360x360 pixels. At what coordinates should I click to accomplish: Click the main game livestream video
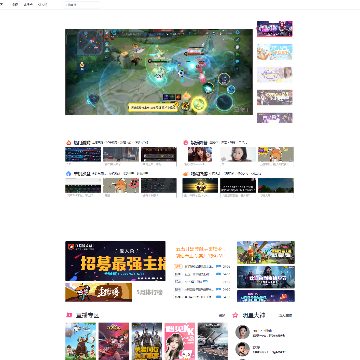click(x=159, y=72)
